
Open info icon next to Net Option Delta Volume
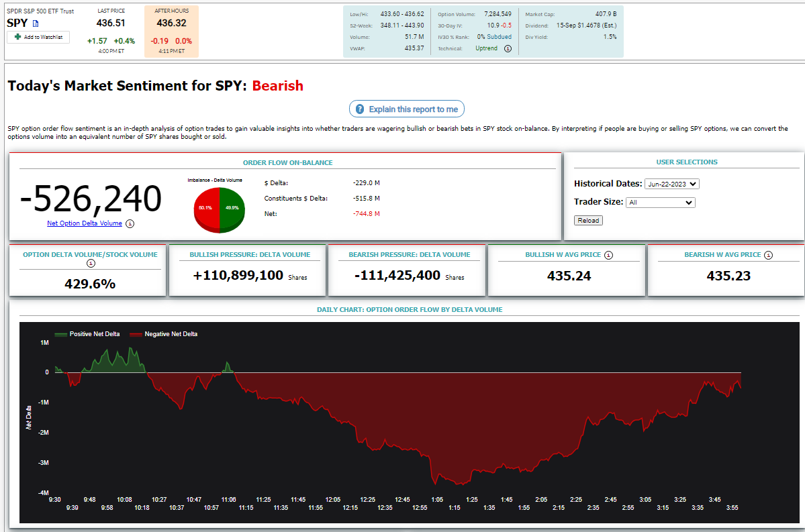coord(130,223)
